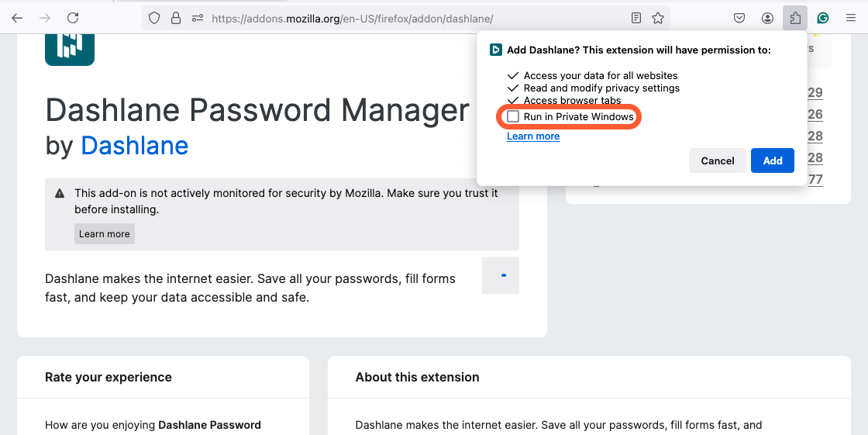
Task: Bookmark this page with the star icon
Action: tap(658, 19)
